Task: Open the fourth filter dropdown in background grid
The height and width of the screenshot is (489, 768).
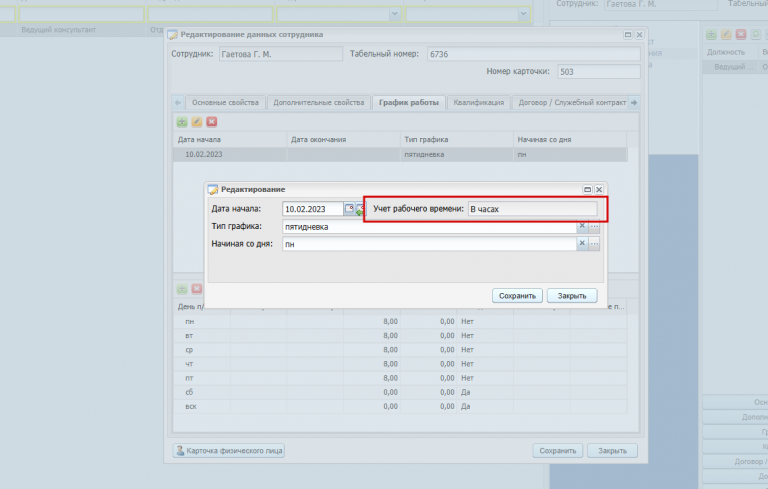Action: 523,14
